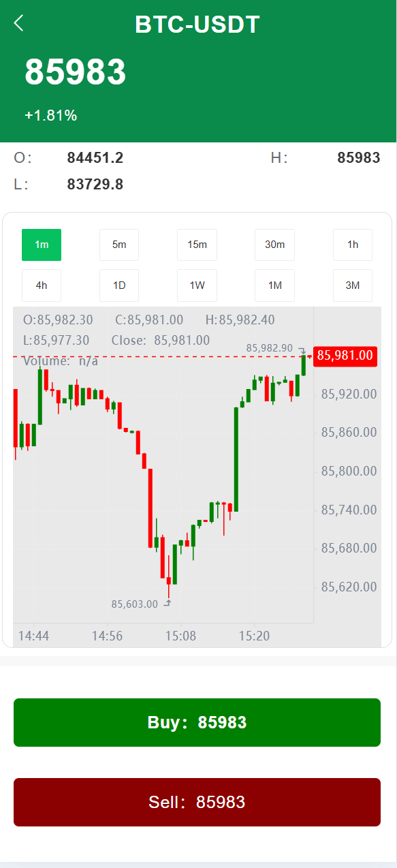Select the 1m timeframe
The height and width of the screenshot is (868, 397).
pyautogui.click(x=41, y=245)
